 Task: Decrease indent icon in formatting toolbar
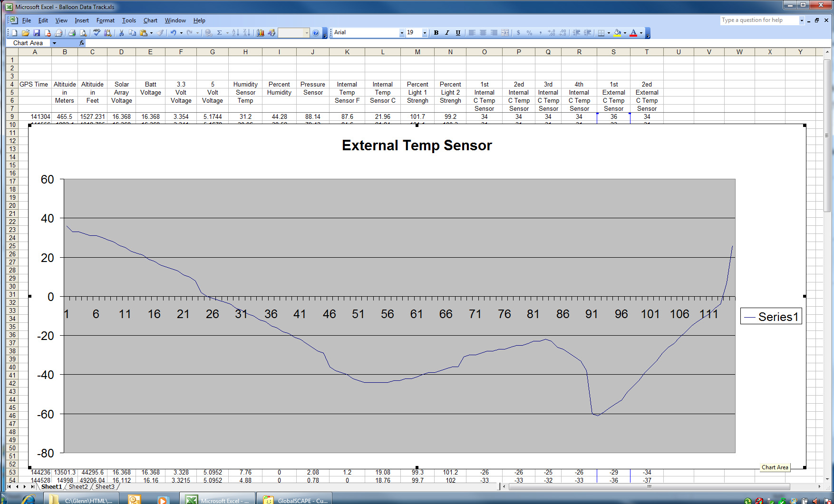[x=576, y=33]
